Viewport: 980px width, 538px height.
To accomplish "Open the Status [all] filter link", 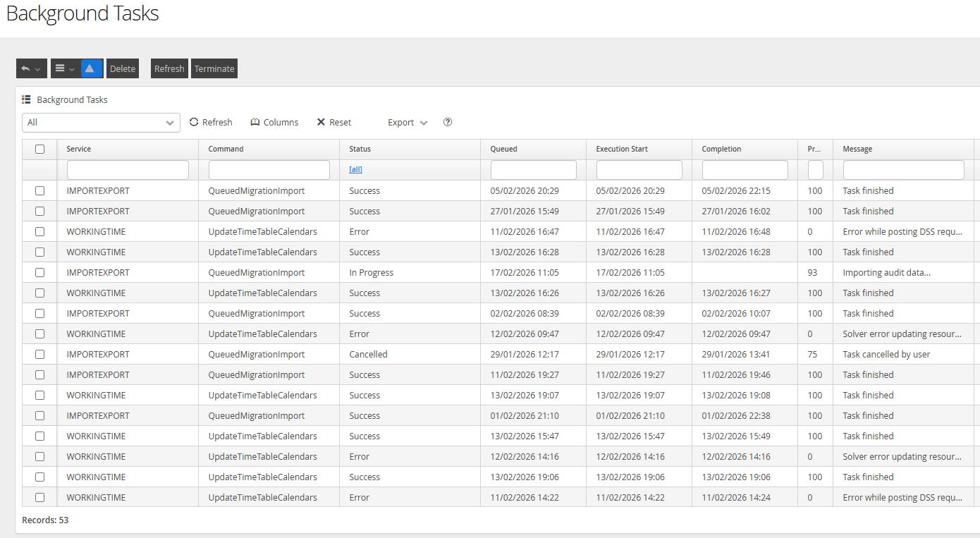I will tap(355, 170).
